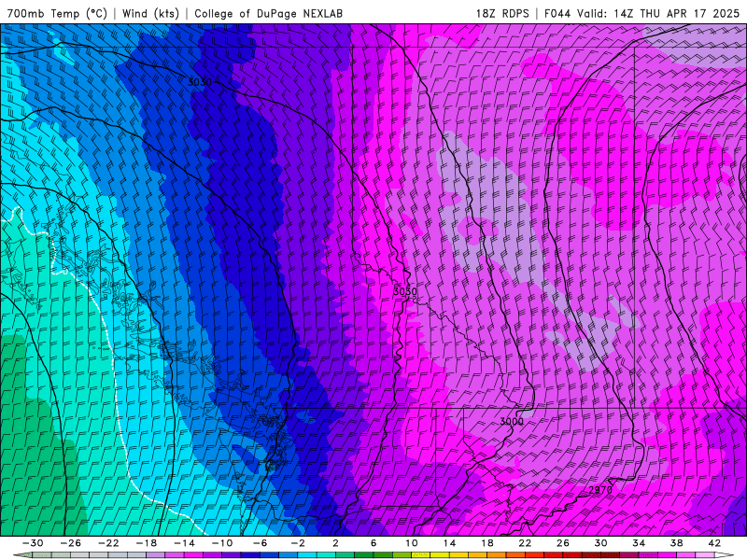Click the 10 value on the temperature scale
This screenshot has width=747, height=560.
(x=412, y=543)
